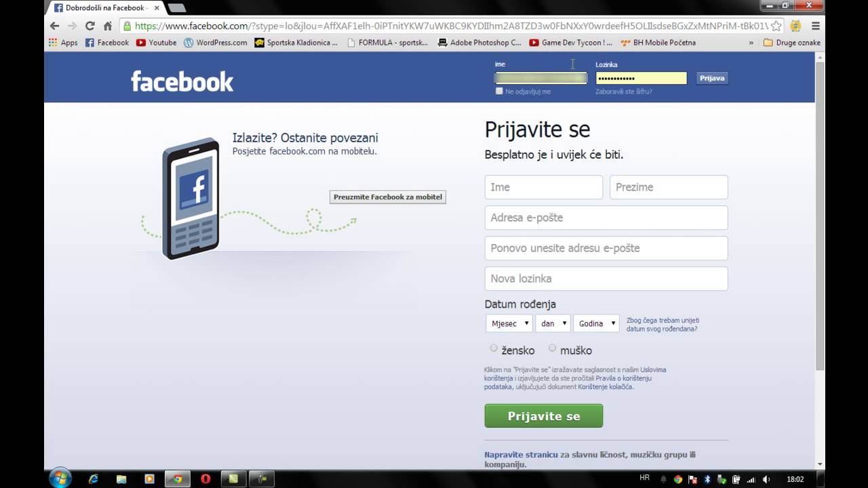The width and height of the screenshot is (868, 488).
Task: Check the 'Ne odjavljuj me' checkbox
Action: 499,91
